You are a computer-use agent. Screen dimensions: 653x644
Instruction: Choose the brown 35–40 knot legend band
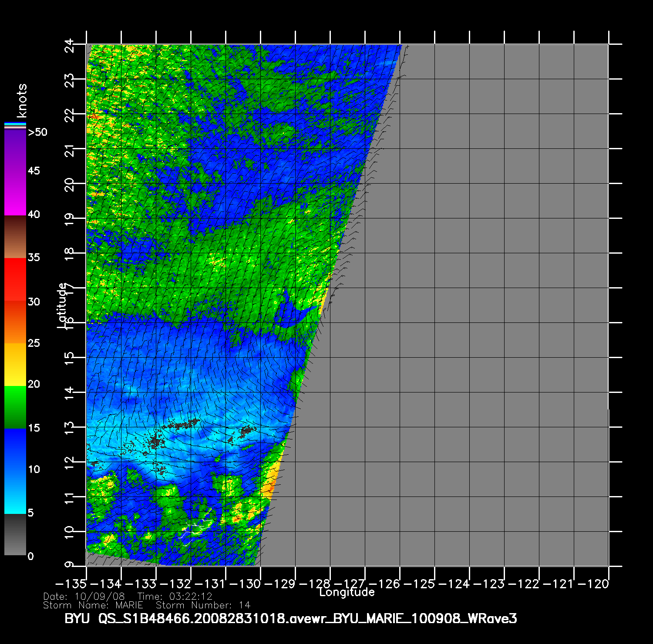click(x=15, y=237)
